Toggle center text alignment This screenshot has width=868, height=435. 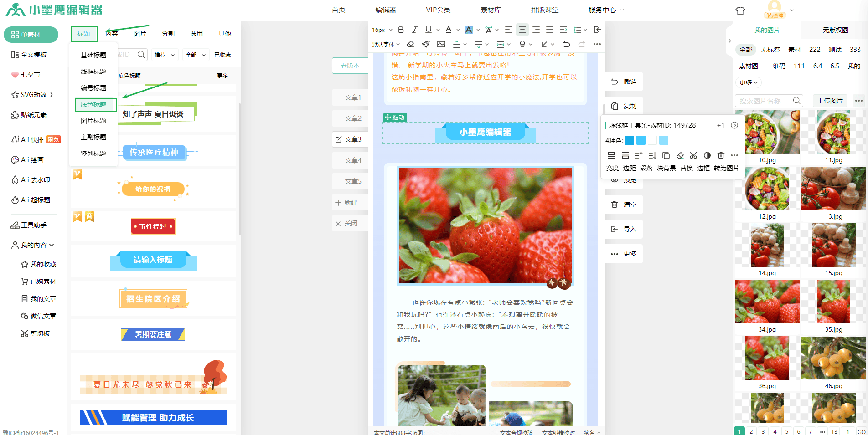(522, 30)
